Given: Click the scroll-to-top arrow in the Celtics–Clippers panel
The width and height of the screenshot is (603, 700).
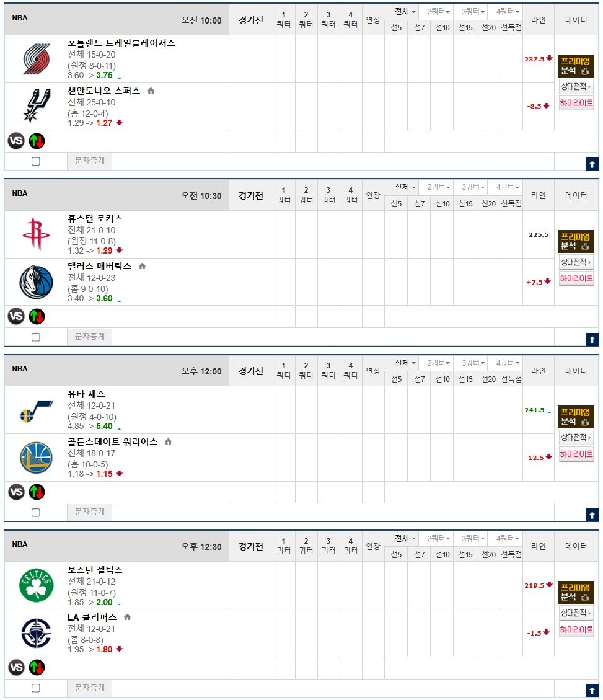Looking at the screenshot, I should 591,690.
